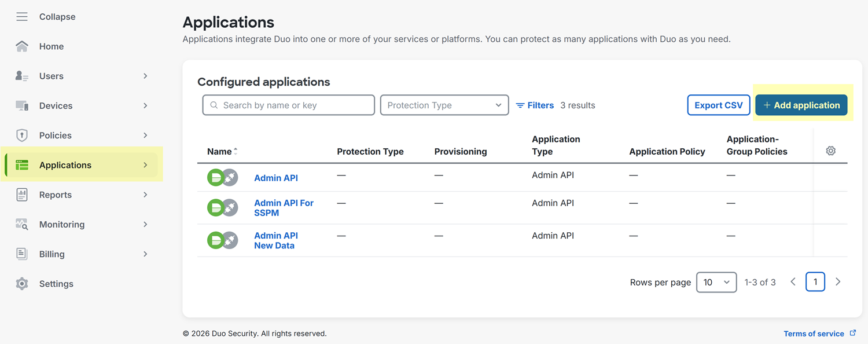This screenshot has height=344, width=868.
Task: Open the Admin API For SSPM link
Action: point(284,208)
